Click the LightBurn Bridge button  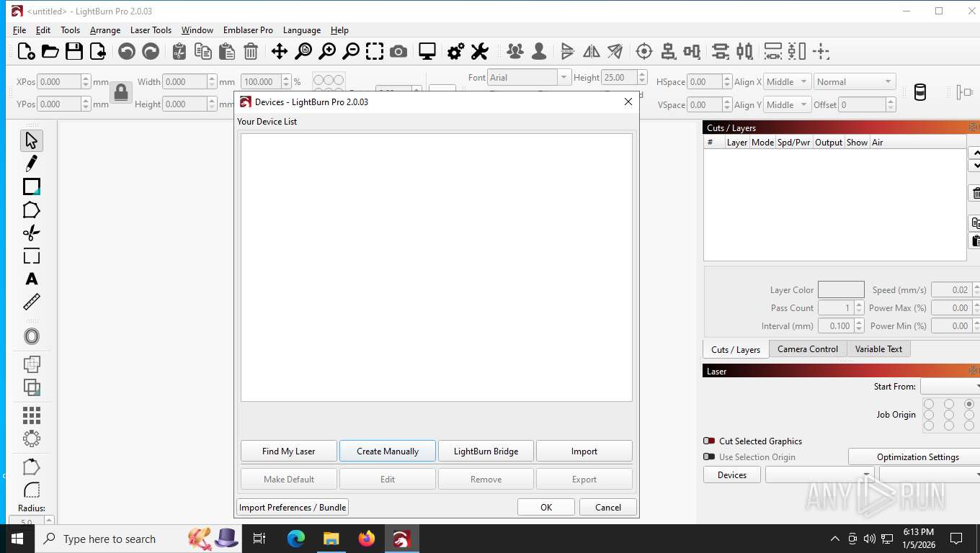pyautogui.click(x=486, y=451)
